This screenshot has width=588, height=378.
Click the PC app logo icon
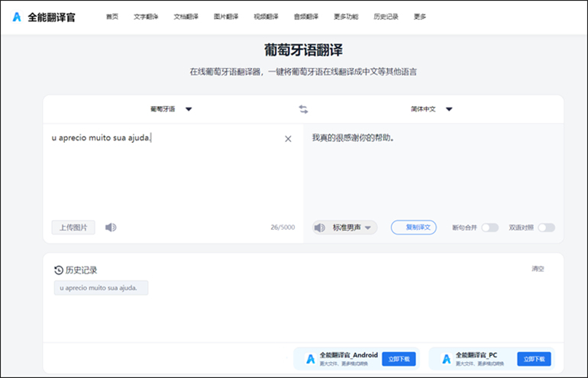pos(446,359)
